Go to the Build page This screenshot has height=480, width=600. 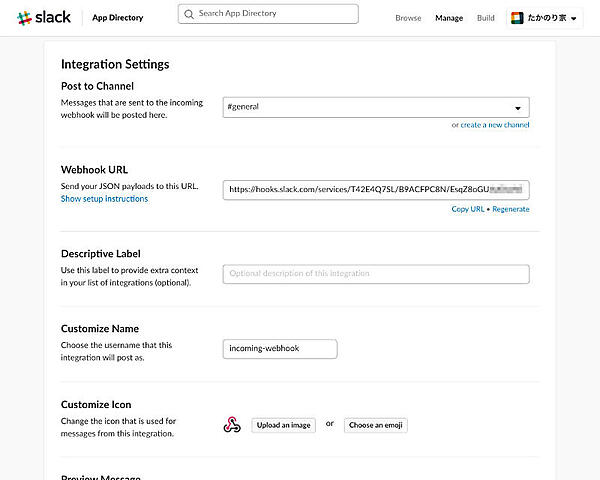pos(486,18)
